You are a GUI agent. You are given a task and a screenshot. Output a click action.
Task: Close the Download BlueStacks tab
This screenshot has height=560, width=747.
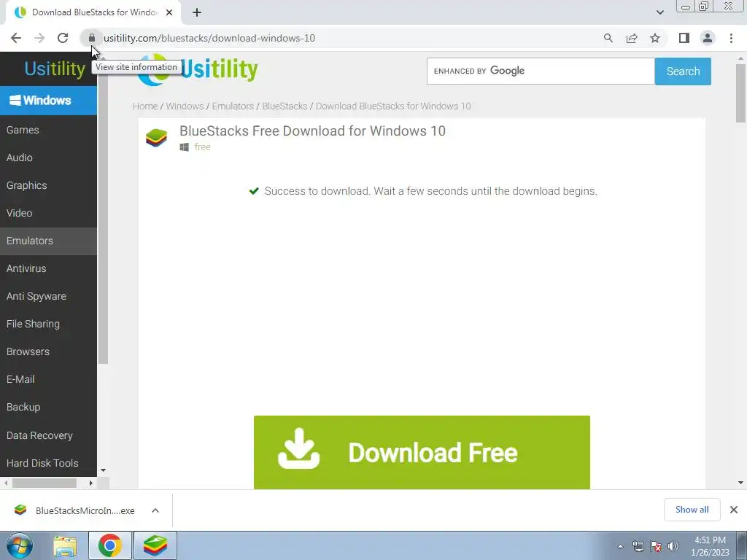pos(169,12)
